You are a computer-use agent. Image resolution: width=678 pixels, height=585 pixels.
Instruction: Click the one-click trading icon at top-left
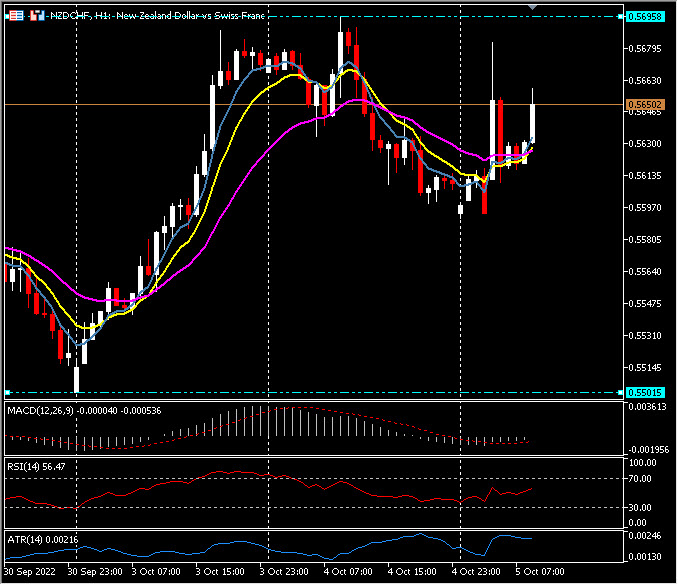pyautogui.click(x=13, y=17)
